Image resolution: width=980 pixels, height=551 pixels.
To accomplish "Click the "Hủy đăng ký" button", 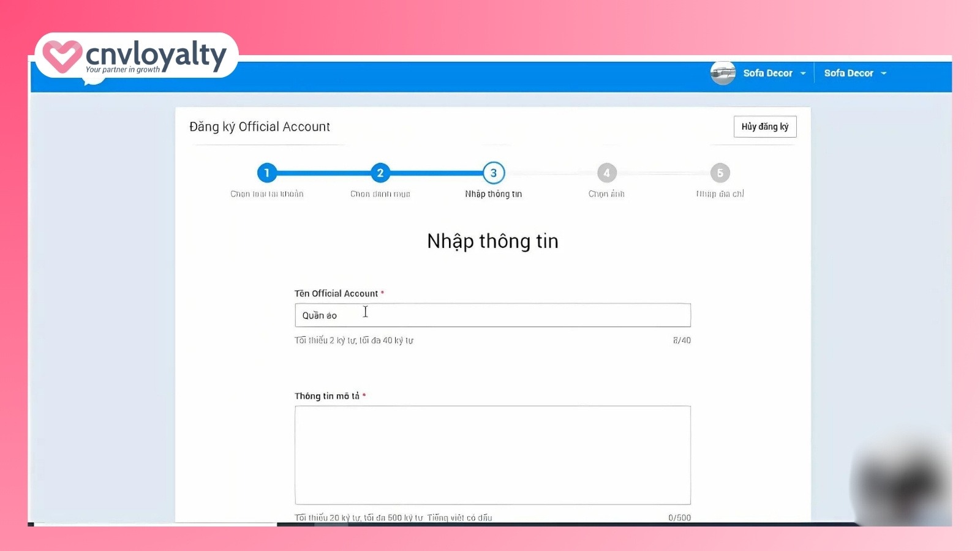I will pos(764,127).
